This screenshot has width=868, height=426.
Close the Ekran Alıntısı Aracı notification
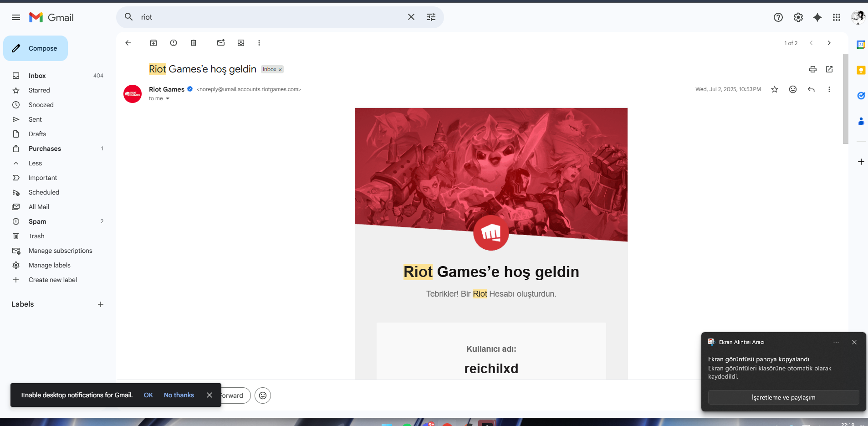click(x=854, y=342)
